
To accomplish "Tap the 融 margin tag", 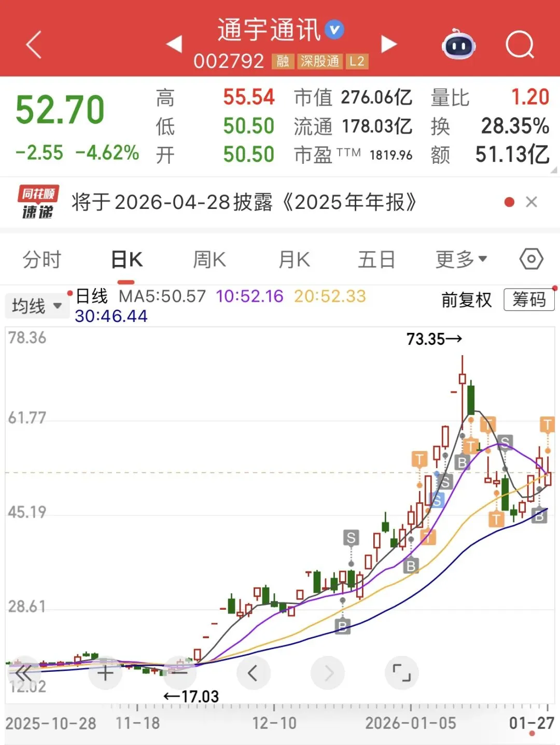I will point(283,61).
